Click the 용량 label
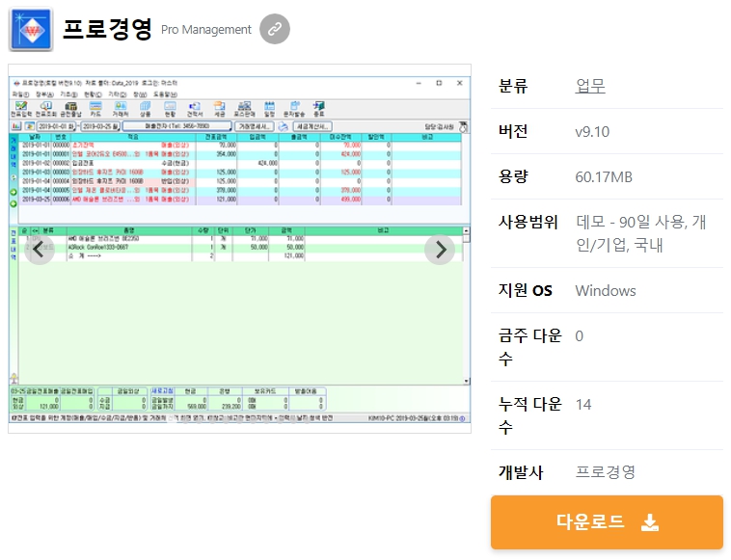 point(513,177)
